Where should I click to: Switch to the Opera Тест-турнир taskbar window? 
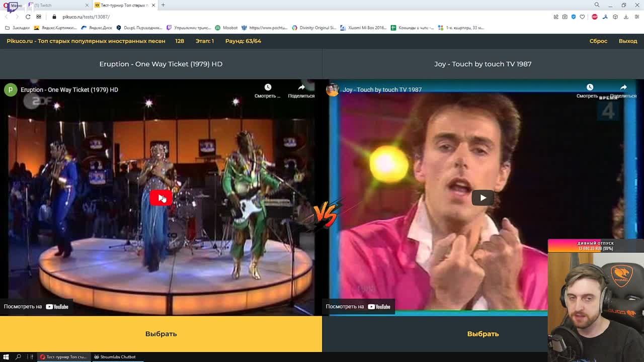64,357
